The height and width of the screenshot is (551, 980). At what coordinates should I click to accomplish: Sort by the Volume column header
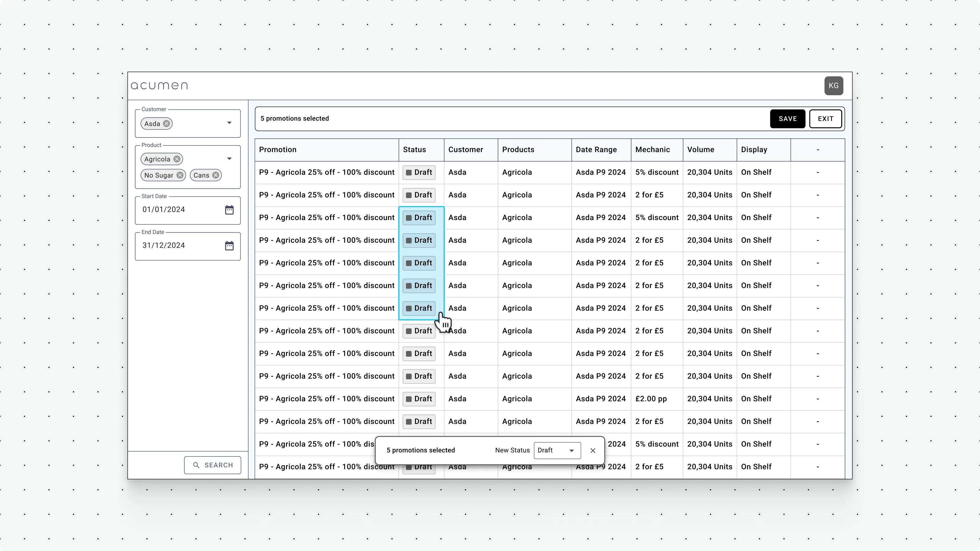click(x=700, y=149)
